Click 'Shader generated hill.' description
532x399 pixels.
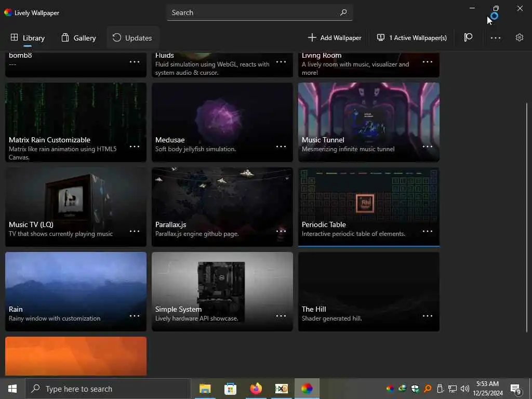coord(332,318)
